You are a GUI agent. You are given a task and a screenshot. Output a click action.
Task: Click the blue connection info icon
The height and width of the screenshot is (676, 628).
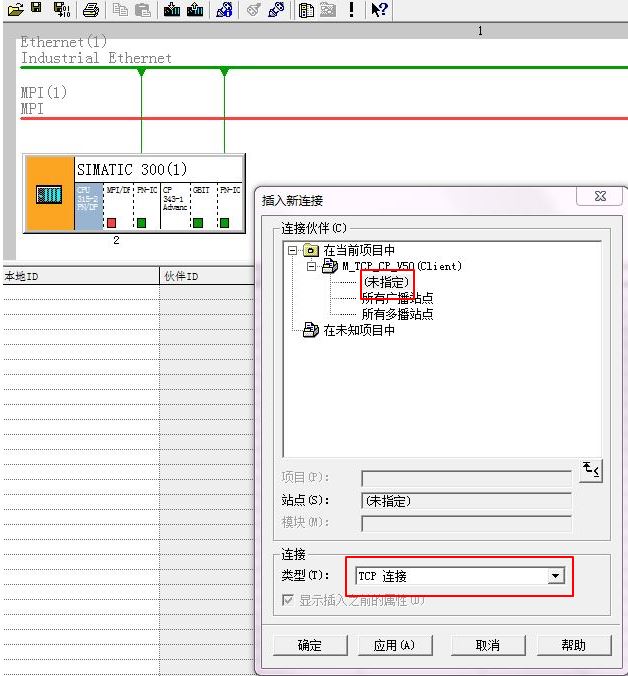coord(224,9)
